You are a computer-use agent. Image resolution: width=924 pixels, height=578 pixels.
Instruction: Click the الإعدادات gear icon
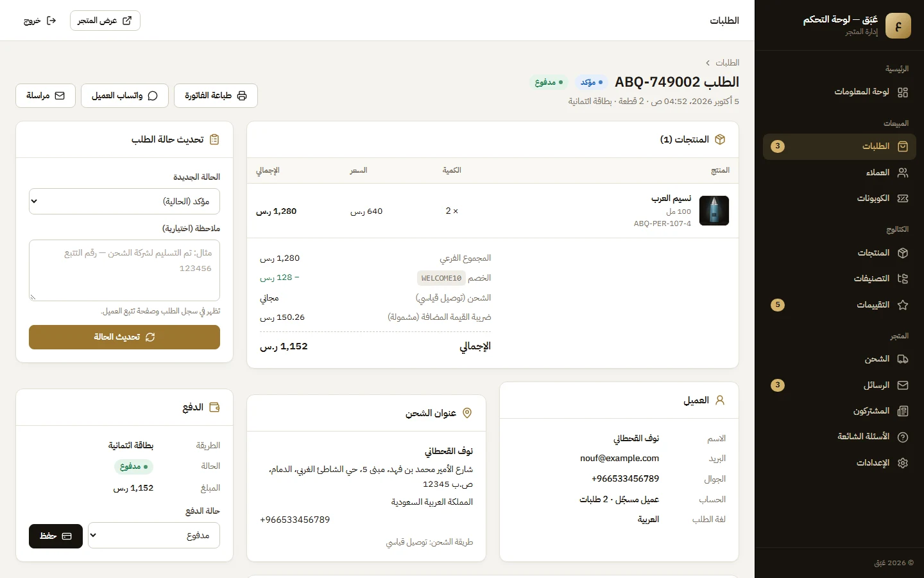[x=903, y=463]
